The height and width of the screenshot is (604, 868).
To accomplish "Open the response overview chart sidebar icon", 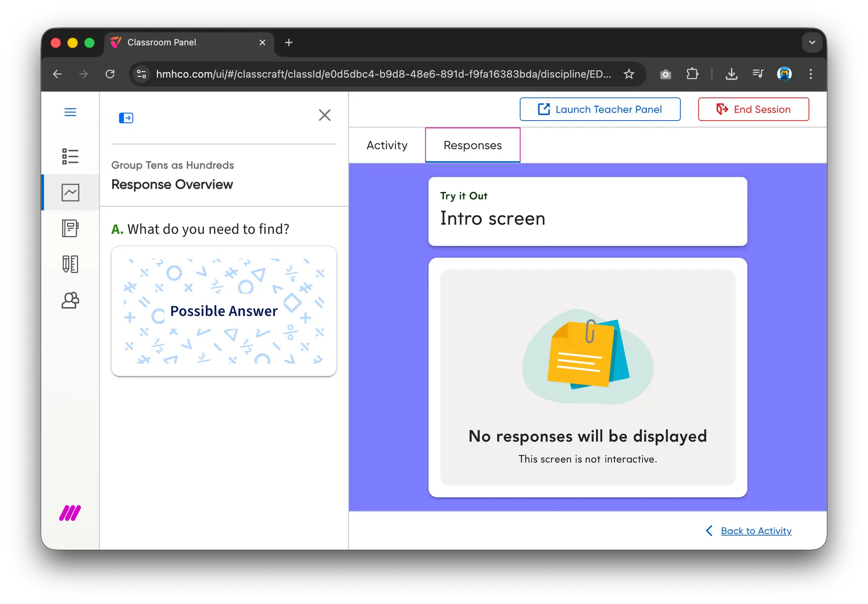I will coord(70,193).
